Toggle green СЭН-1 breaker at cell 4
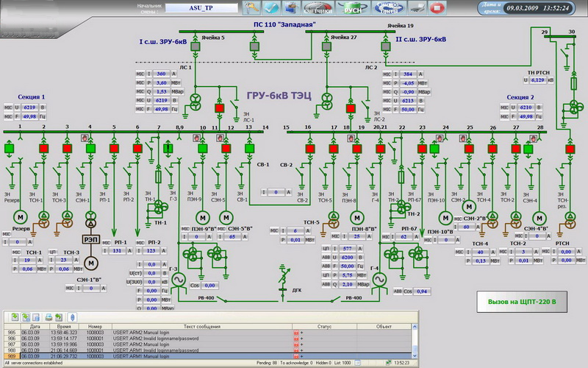The image size is (588, 368). 90,149
